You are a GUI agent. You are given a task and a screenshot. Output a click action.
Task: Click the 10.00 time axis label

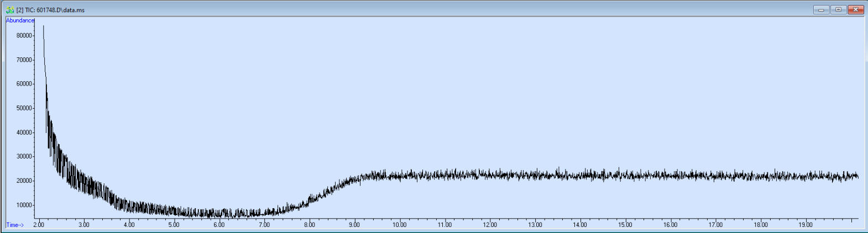(399, 225)
